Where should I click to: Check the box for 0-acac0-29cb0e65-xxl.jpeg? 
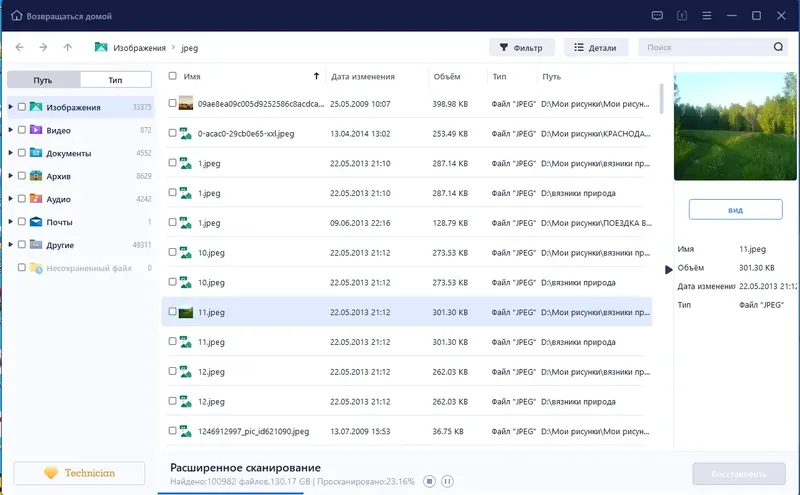172,133
